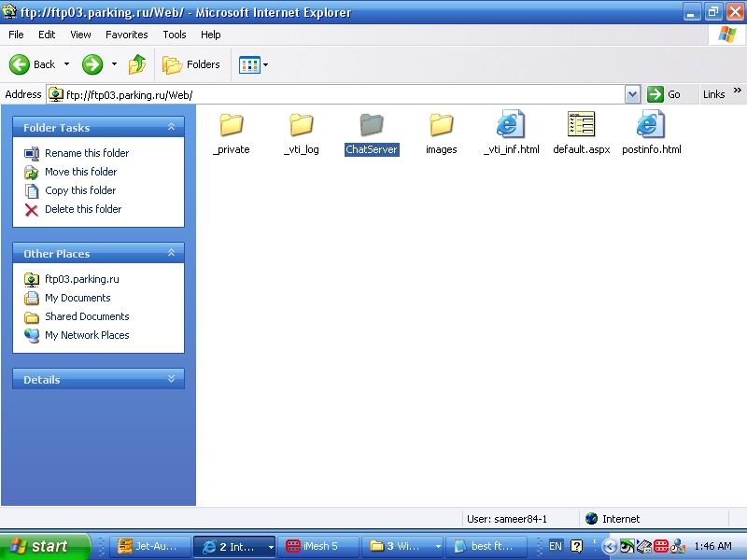Click Delete this folder link
This screenshot has width=747, height=560.
click(x=83, y=209)
